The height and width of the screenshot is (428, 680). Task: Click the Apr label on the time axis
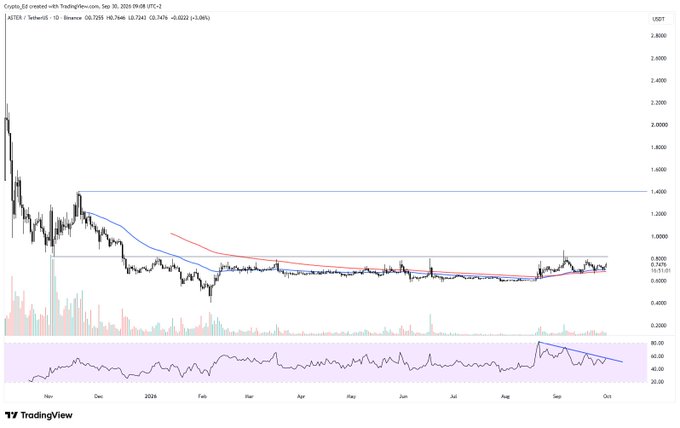301,396
